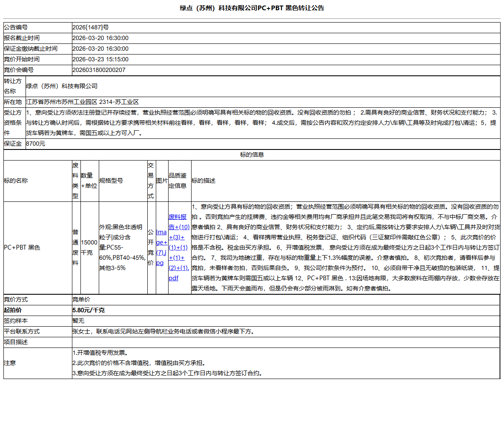Click the 保证金缴纳截止时间 row label
The width and height of the screenshot is (504, 428).
point(31,49)
